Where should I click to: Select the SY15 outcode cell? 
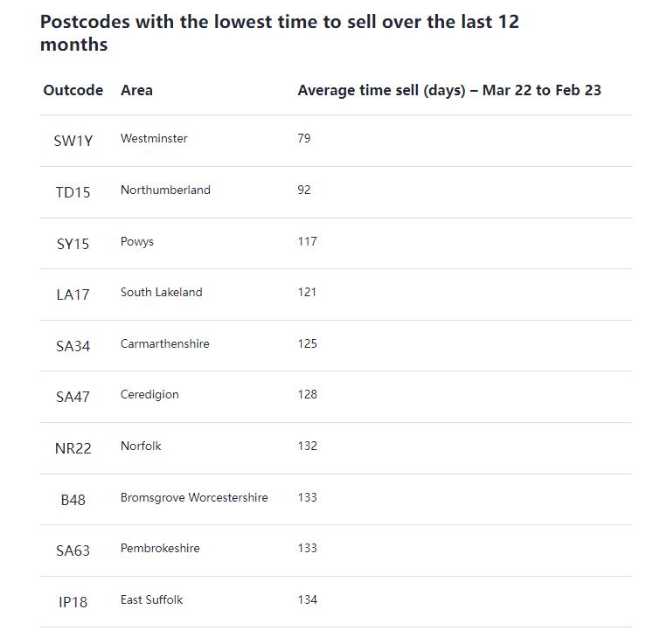73,243
